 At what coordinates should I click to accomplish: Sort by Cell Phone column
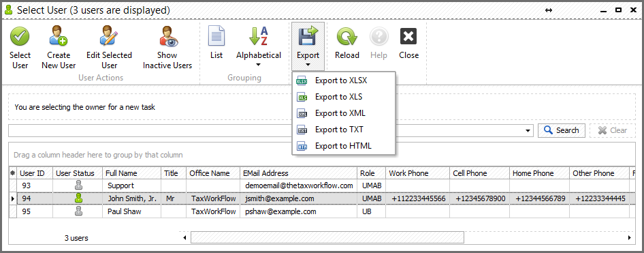pyautogui.click(x=479, y=173)
